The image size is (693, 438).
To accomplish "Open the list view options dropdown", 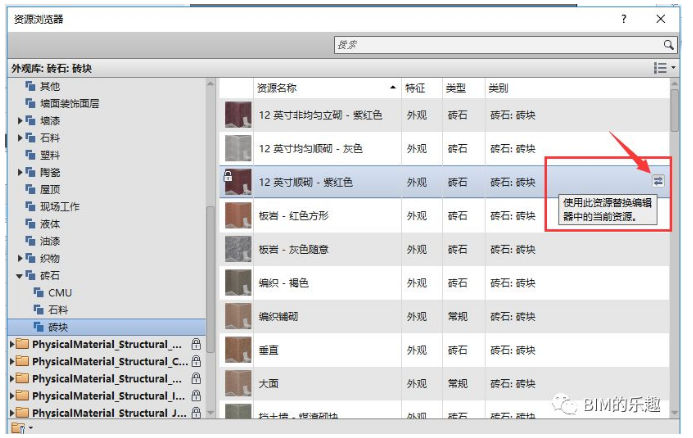I will point(663,68).
